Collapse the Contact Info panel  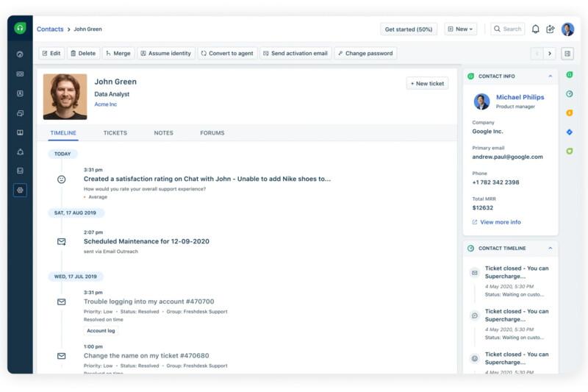pos(550,76)
